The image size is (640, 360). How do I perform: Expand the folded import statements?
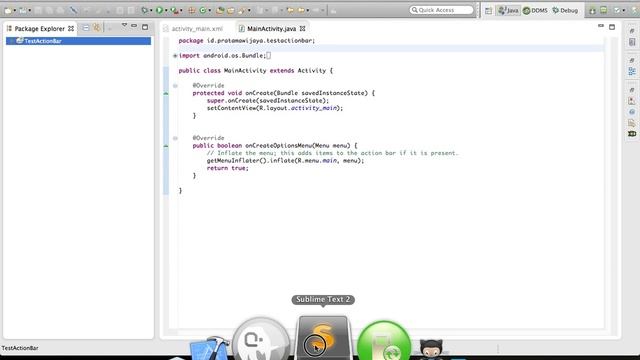click(x=175, y=56)
